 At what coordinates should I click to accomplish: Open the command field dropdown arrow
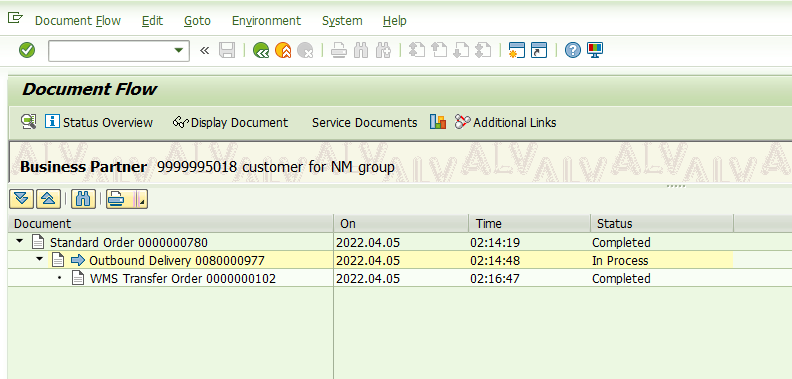click(178, 51)
